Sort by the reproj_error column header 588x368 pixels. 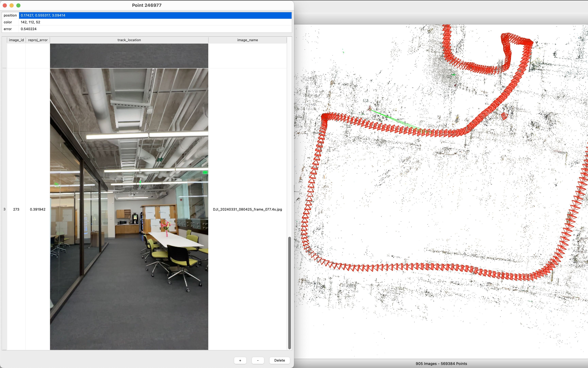click(x=38, y=40)
